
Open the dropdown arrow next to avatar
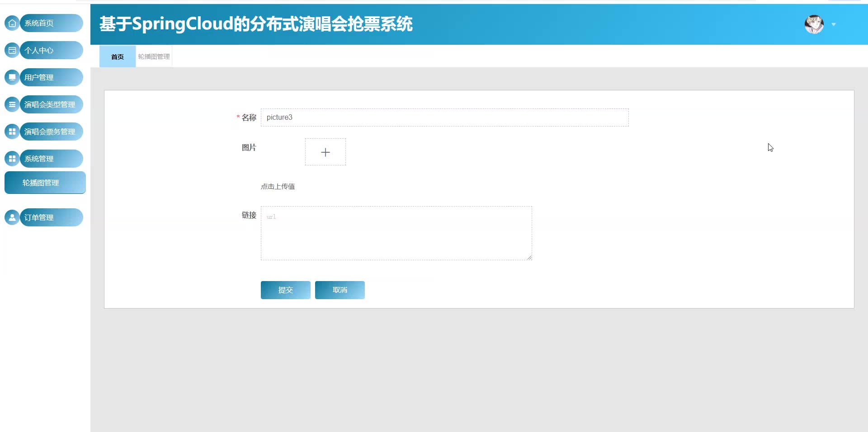834,24
